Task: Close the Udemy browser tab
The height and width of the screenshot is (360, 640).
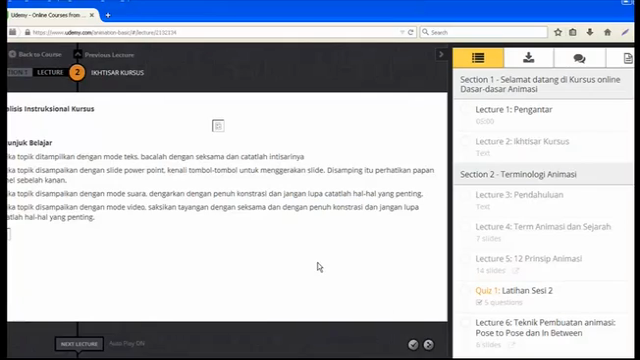Action: click(x=91, y=15)
